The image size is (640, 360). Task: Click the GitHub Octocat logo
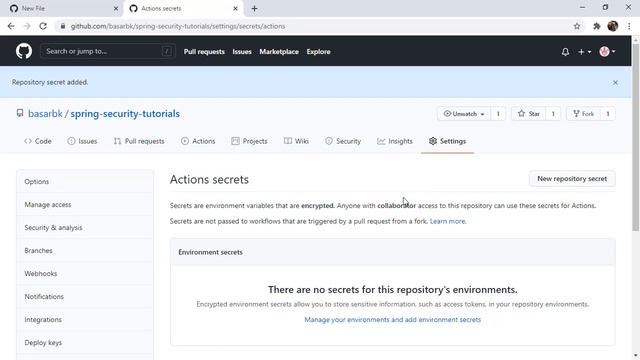click(x=24, y=51)
